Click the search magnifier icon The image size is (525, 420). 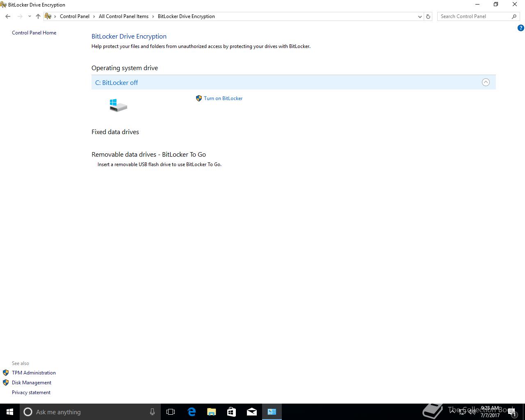point(514,16)
